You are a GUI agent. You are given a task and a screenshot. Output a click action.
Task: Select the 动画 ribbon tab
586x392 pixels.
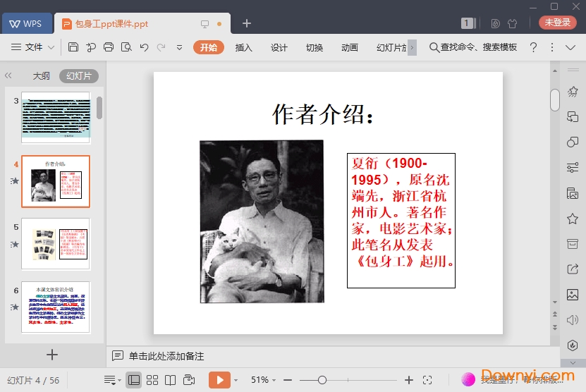(350, 47)
